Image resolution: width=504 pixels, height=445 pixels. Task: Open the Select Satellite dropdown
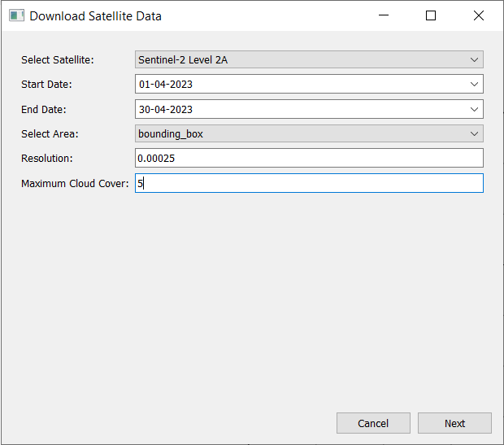pos(309,59)
